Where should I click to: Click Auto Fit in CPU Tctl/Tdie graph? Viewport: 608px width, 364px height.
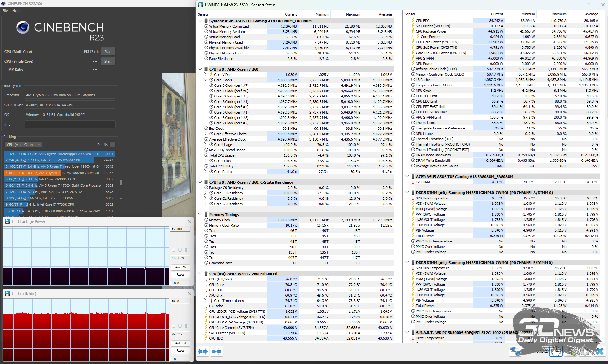pyautogui.click(x=180, y=343)
